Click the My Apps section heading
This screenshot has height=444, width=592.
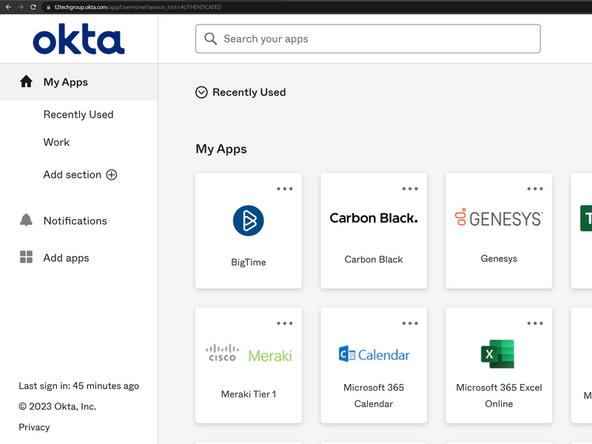tap(221, 149)
